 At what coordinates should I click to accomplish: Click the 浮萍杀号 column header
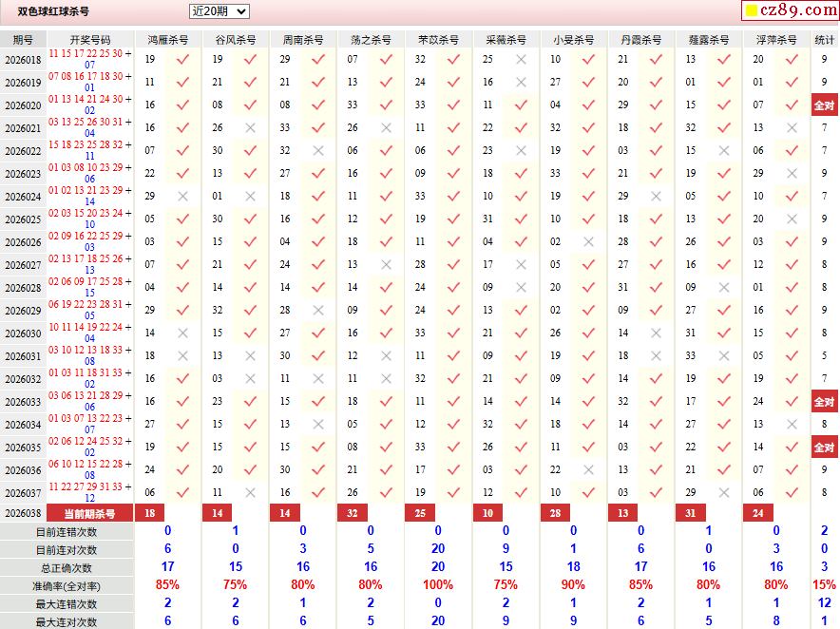coord(776,40)
